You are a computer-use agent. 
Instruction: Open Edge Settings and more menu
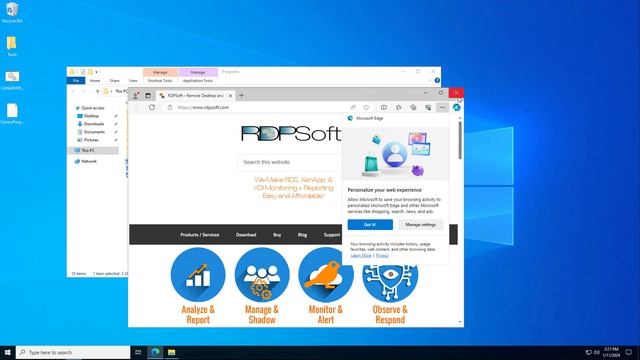coord(442,107)
